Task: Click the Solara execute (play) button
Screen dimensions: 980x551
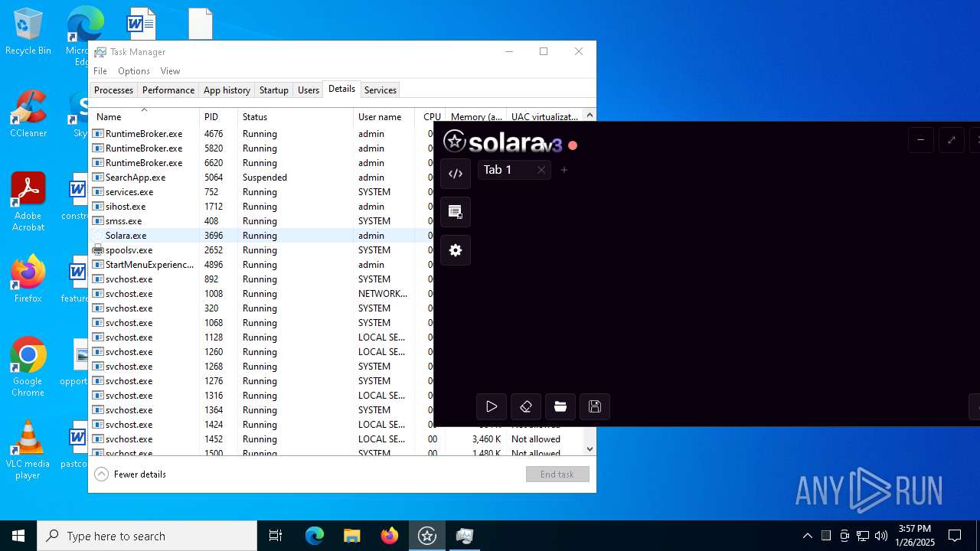Action: point(492,406)
